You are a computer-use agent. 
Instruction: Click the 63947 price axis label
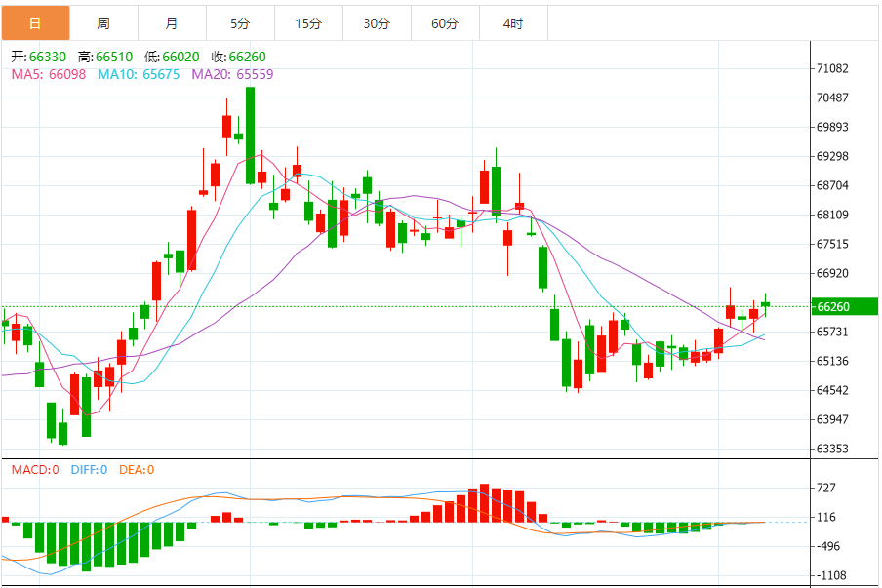click(832, 419)
